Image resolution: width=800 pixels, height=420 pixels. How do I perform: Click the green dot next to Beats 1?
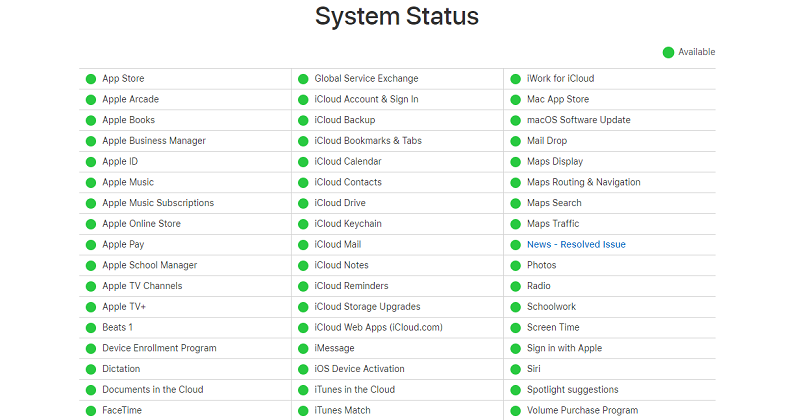91,328
